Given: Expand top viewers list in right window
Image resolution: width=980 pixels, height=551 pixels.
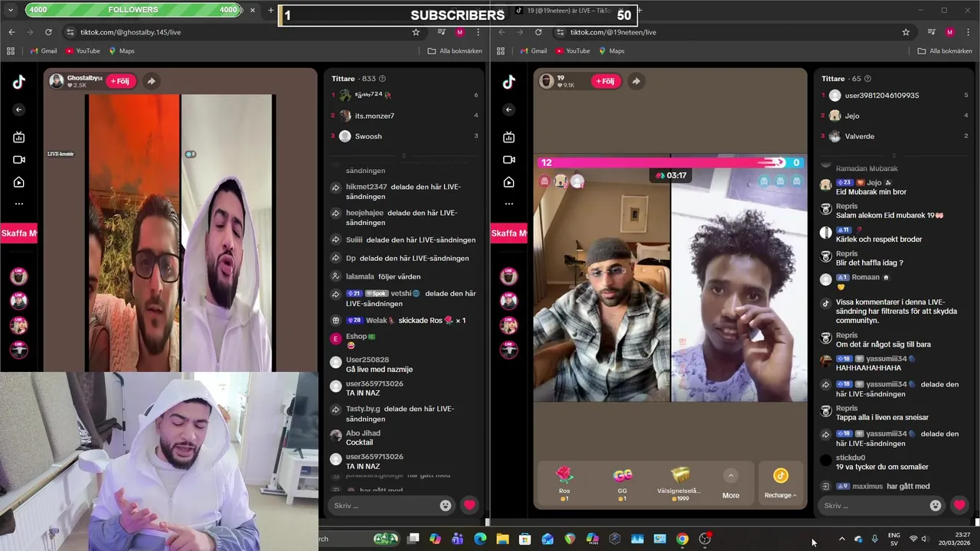Looking at the screenshot, I should pos(893,155).
